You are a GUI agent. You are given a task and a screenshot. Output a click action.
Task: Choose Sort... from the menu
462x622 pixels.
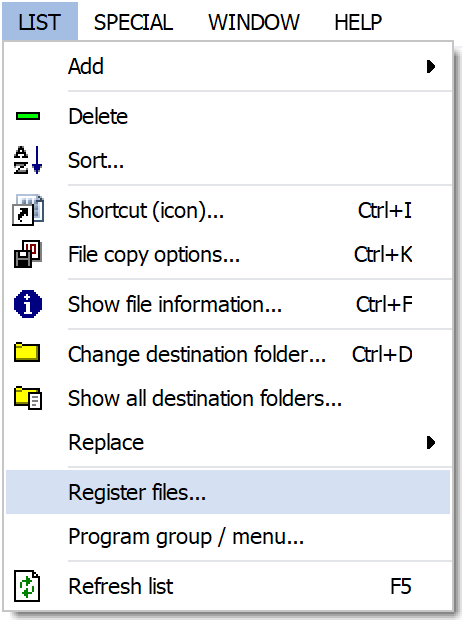click(228, 160)
